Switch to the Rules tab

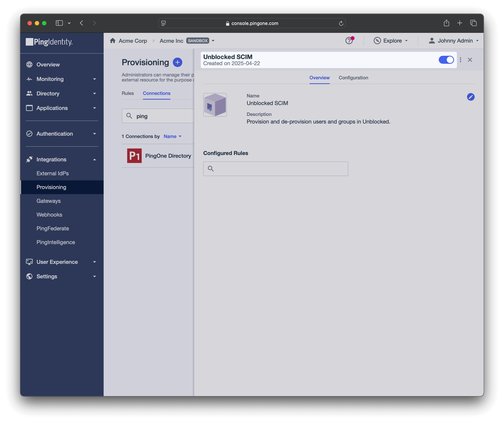[x=128, y=93]
